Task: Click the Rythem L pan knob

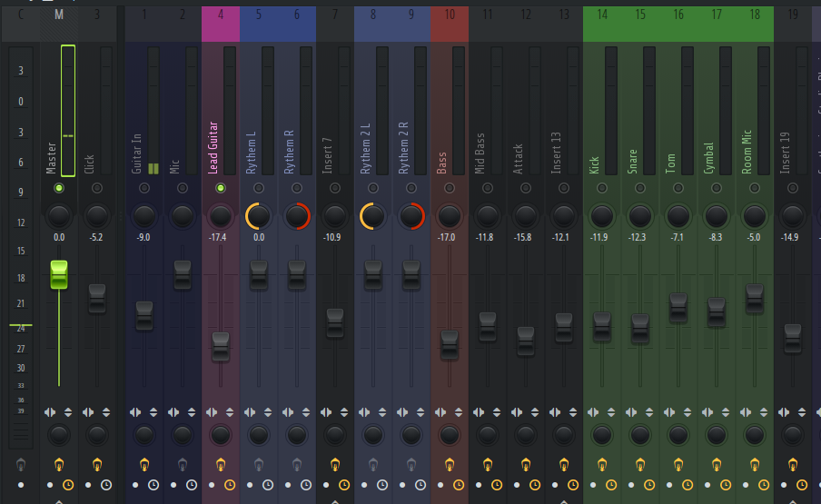Action: click(x=258, y=216)
